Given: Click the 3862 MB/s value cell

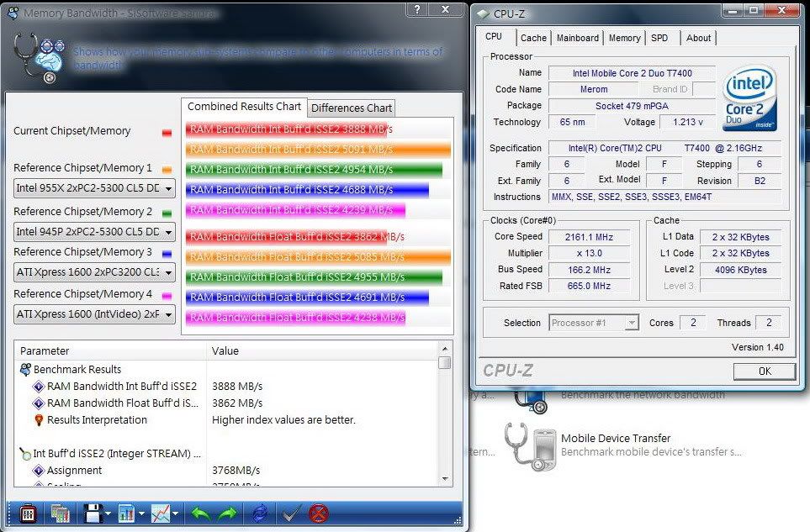Looking at the screenshot, I should (x=237, y=403).
